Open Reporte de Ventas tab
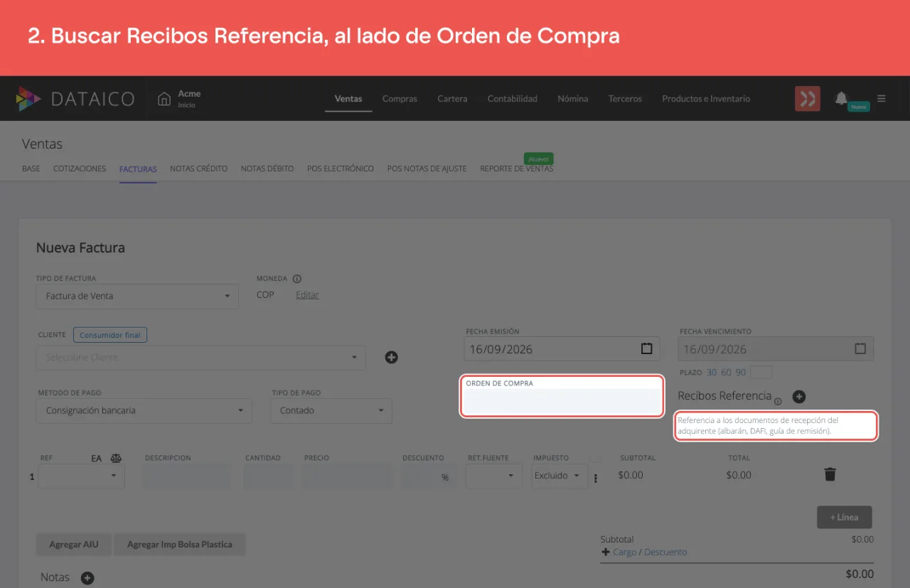Image resolution: width=910 pixels, height=588 pixels. tap(517, 169)
